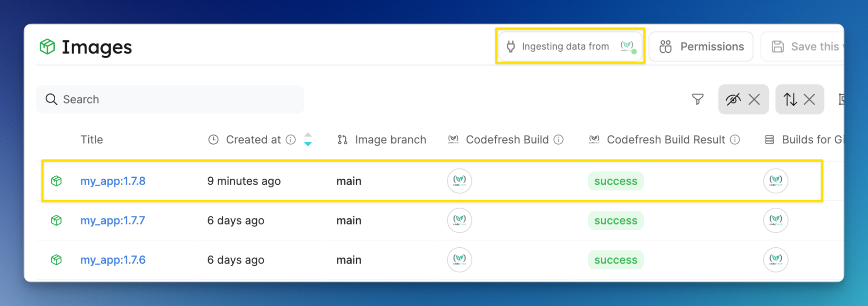Click Builds icon in my_app:1.7.8 row

(x=776, y=180)
